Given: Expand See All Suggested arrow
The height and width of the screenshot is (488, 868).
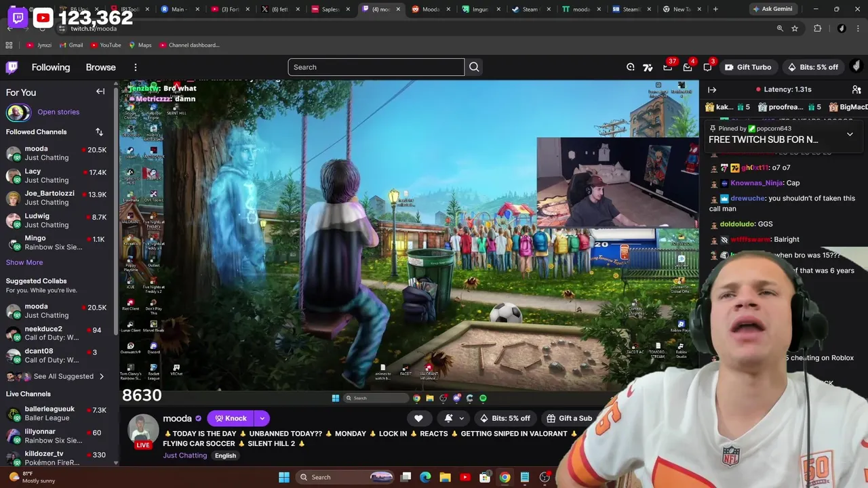Looking at the screenshot, I should click(102, 376).
